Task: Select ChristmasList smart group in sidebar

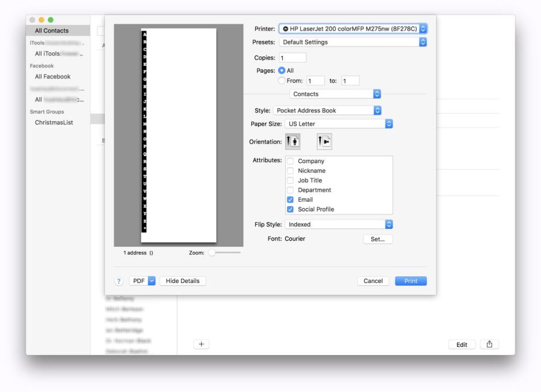Action: [54, 122]
